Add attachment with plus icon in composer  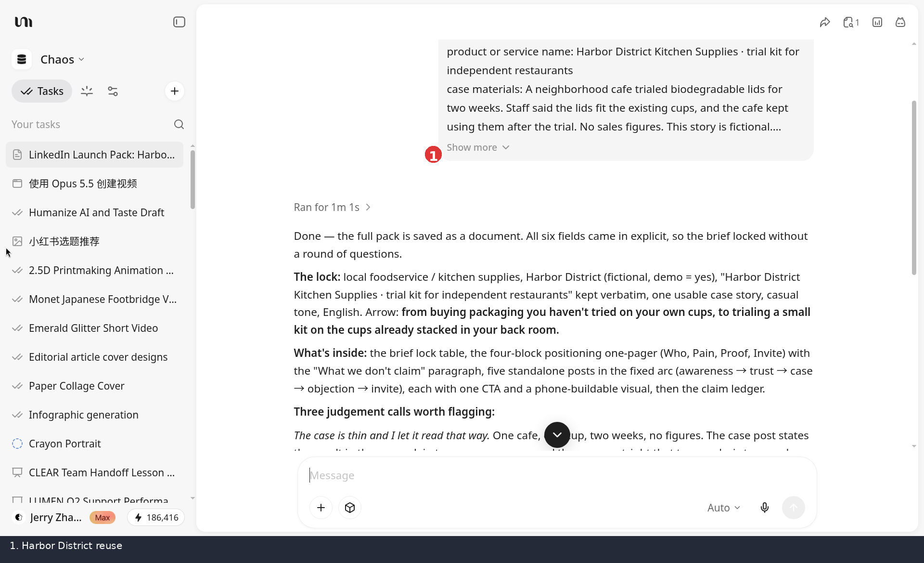click(x=321, y=508)
